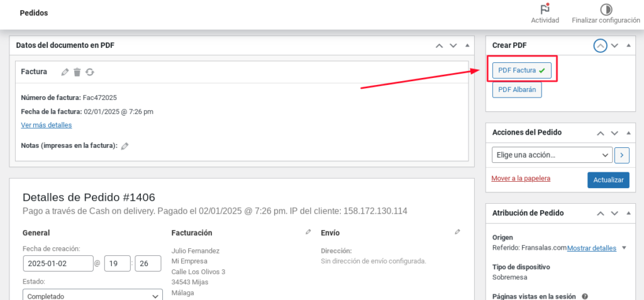Click the PDF Factura button
644x300 pixels.
click(521, 70)
